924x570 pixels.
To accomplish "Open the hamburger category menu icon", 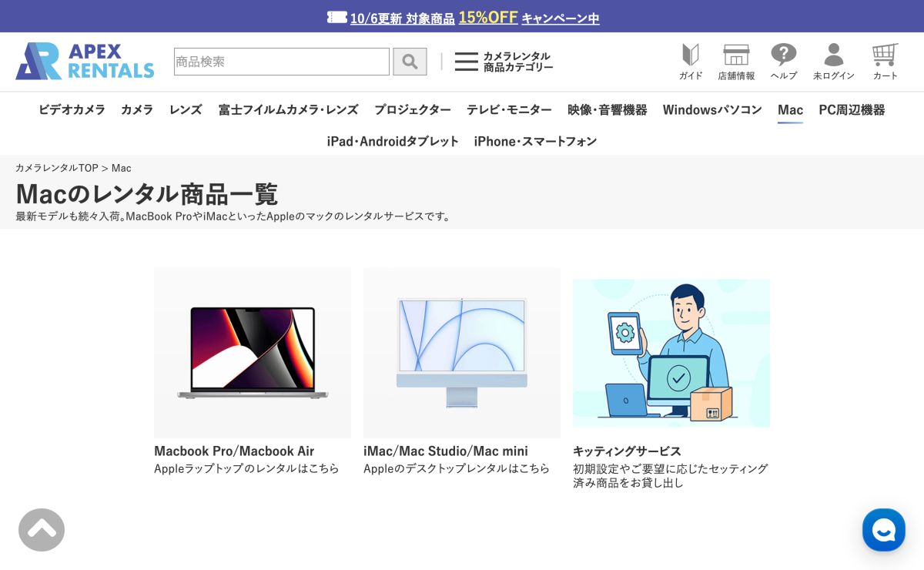I will pos(467,62).
